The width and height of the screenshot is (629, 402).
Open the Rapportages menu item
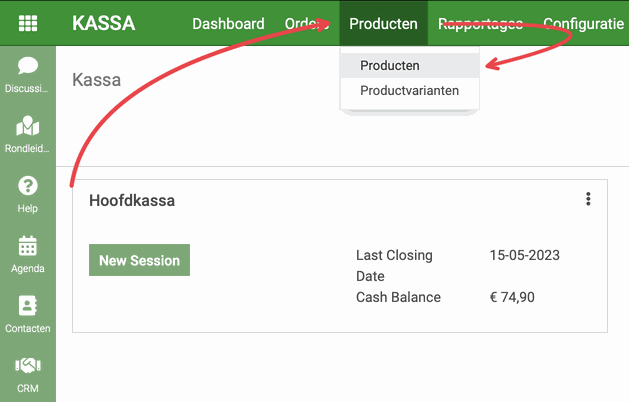click(x=480, y=24)
